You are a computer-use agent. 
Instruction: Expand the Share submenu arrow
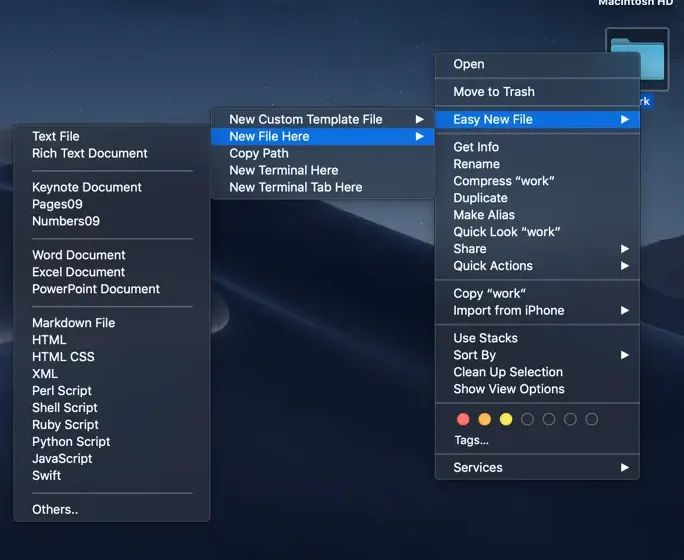(x=625, y=249)
